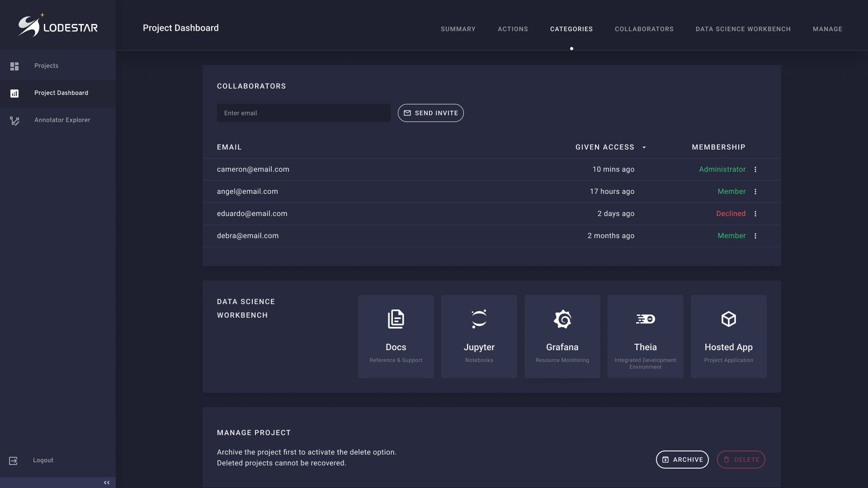
Task: Go to Data Science Workbench tab
Action: click(743, 29)
